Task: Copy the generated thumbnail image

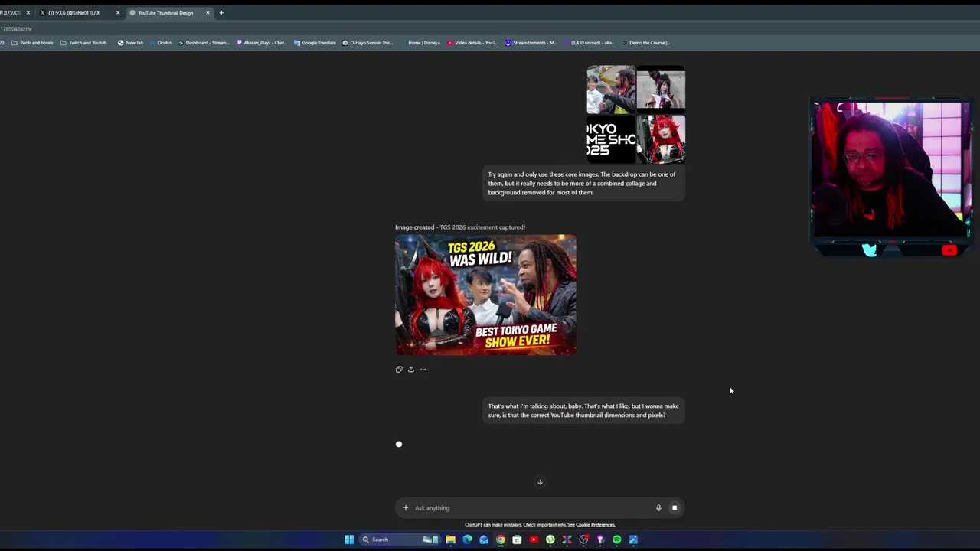Action: [x=399, y=369]
